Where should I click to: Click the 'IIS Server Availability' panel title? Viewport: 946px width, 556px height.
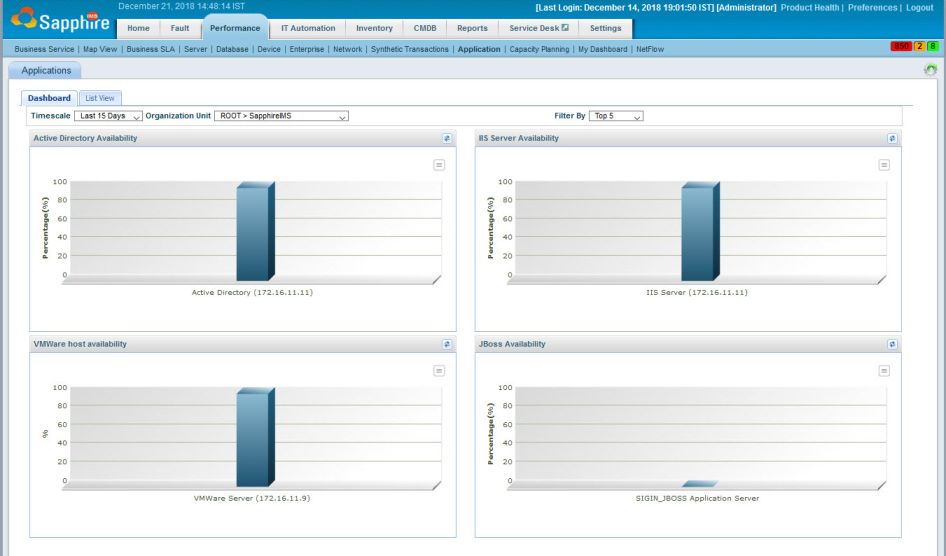click(519, 138)
